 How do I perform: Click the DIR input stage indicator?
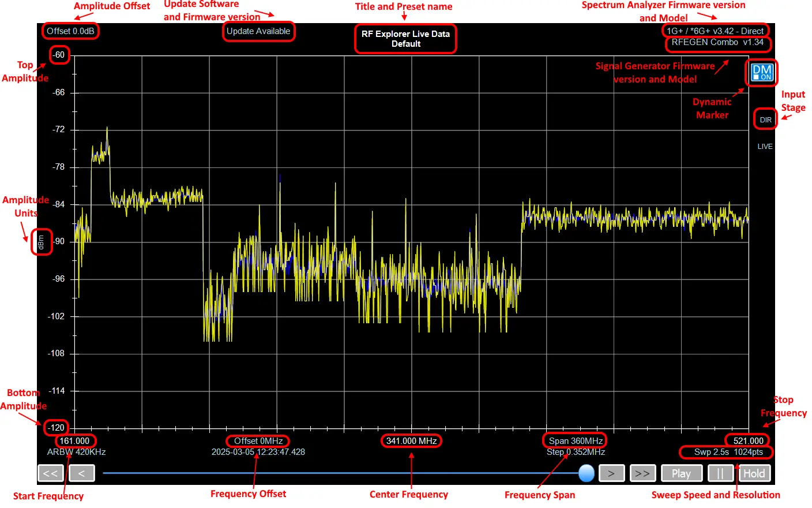(x=765, y=119)
